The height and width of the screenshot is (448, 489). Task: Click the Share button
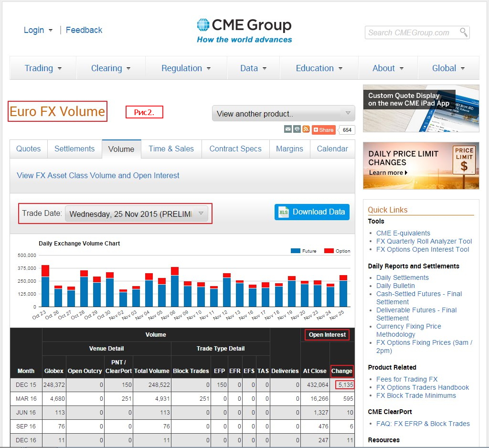tap(323, 130)
